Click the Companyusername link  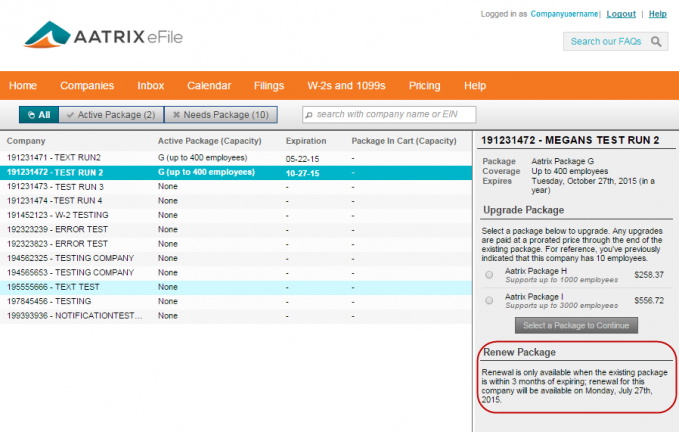pos(564,14)
